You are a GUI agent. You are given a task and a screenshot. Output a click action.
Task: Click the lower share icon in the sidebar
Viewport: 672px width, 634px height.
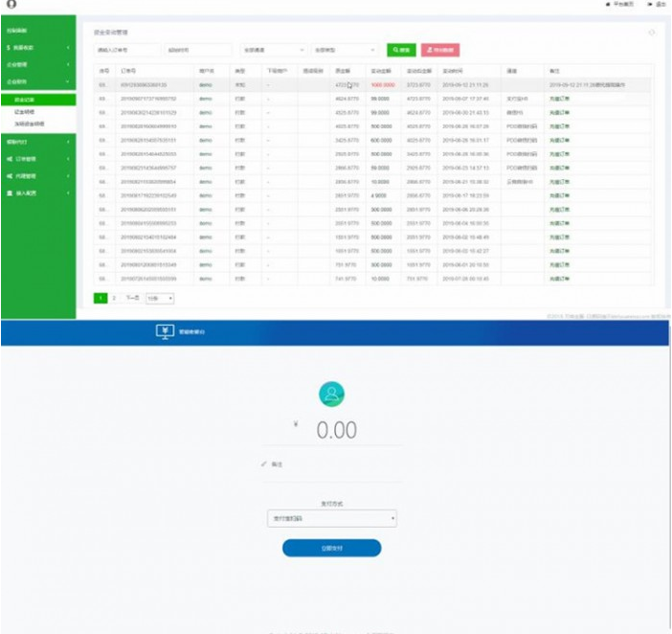tap(10, 176)
